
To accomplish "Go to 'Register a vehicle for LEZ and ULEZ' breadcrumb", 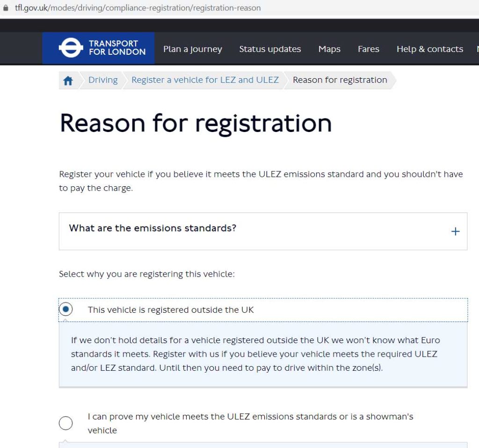I will (x=205, y=80).
